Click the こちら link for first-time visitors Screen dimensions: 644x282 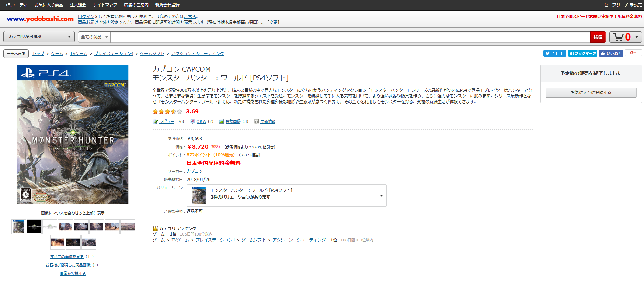click(x=190, y=16)
